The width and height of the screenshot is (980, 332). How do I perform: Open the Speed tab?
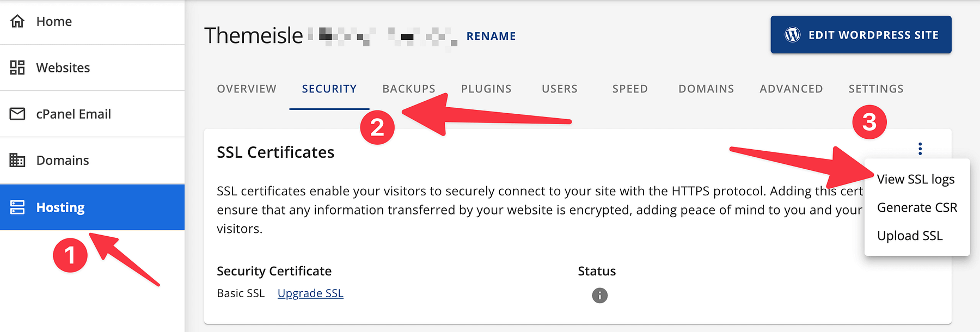pyautogui.click(x=629, y=88)
